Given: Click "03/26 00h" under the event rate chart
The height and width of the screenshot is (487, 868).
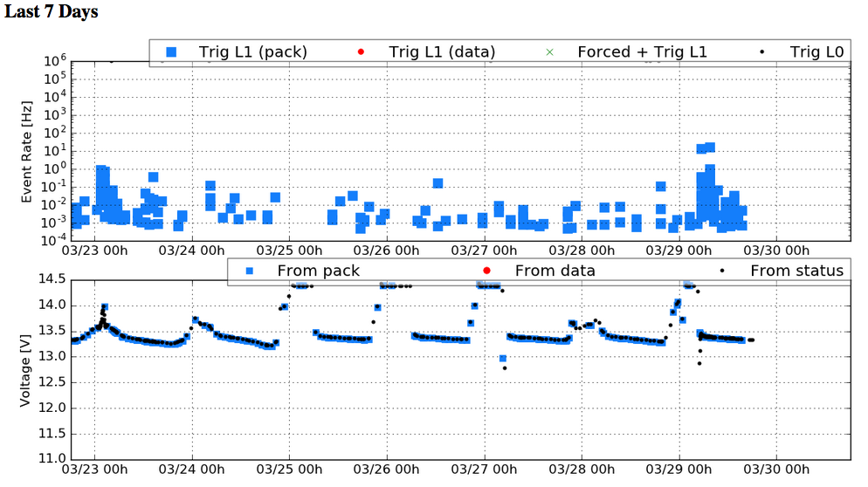Looking at the screenshot, I should click(x=386, y=250).
